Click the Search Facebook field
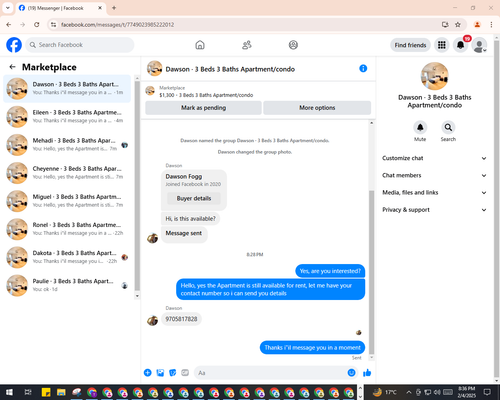 [x=80, y=45]
